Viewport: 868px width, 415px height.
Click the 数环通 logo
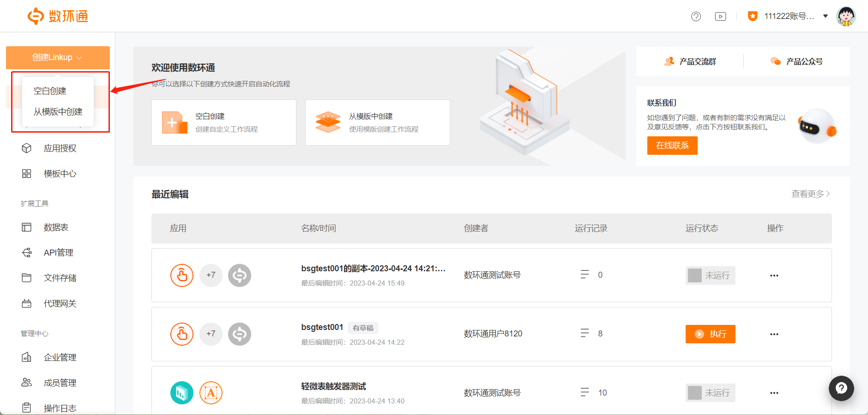58,16
